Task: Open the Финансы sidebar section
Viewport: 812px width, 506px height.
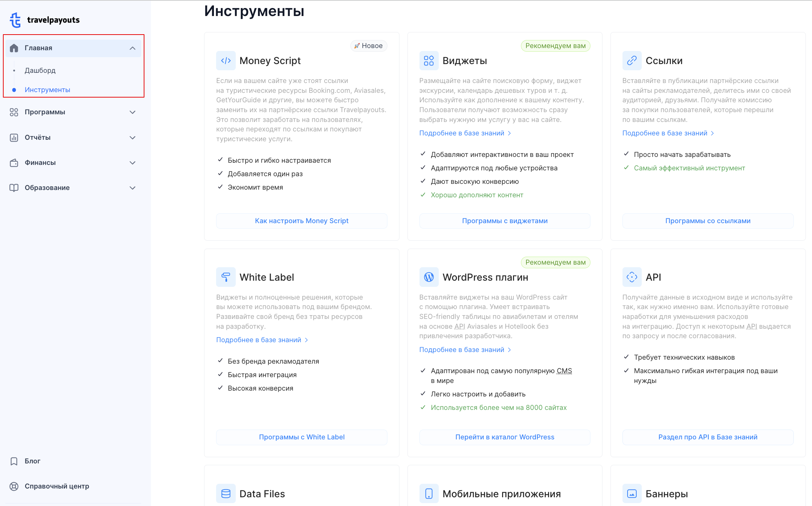Action: (73, 163)
